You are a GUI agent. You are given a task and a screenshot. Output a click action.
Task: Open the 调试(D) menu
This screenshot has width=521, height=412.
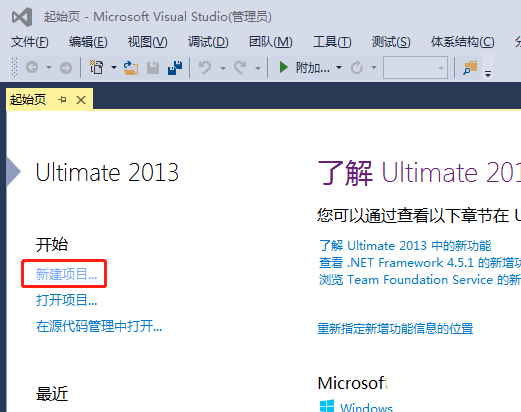point(208,42)
